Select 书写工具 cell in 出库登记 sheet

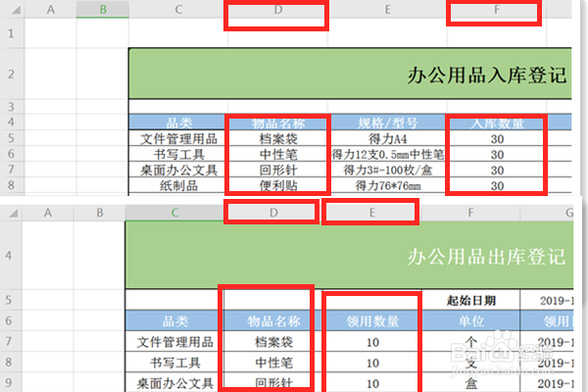pos(174,363)
